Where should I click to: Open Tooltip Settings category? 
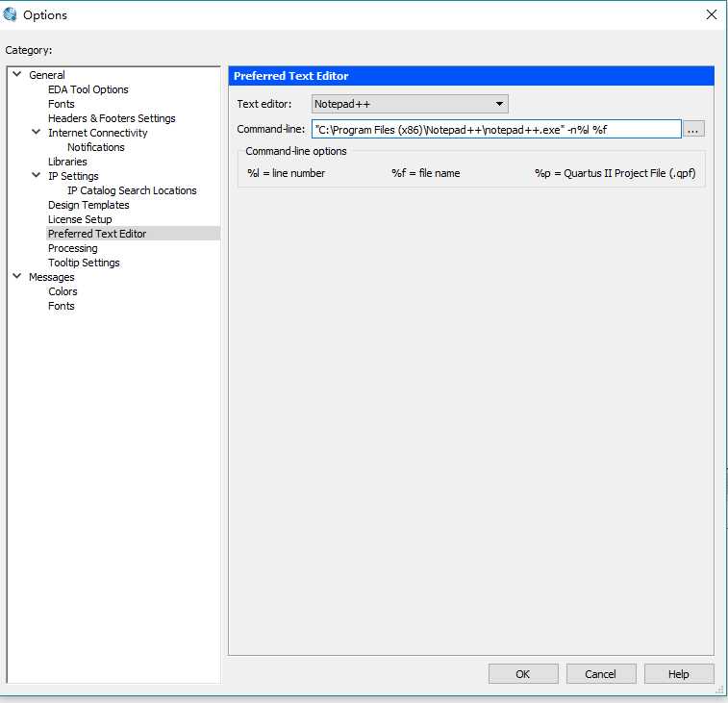click(x=84, y=263)
